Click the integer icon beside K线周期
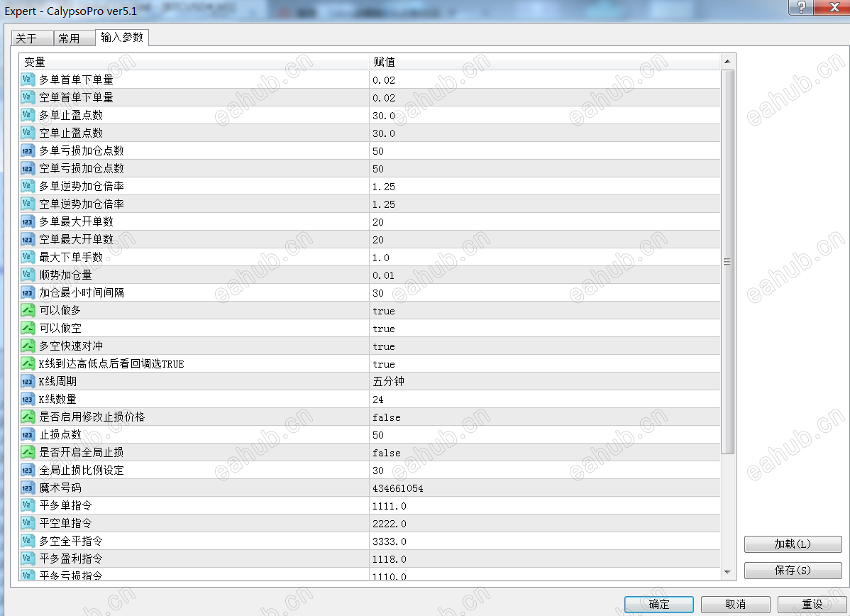 click(28, 381)
